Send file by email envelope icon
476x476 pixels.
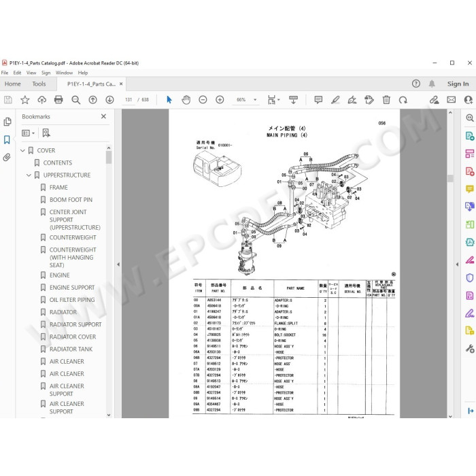[x=452, y=100]
